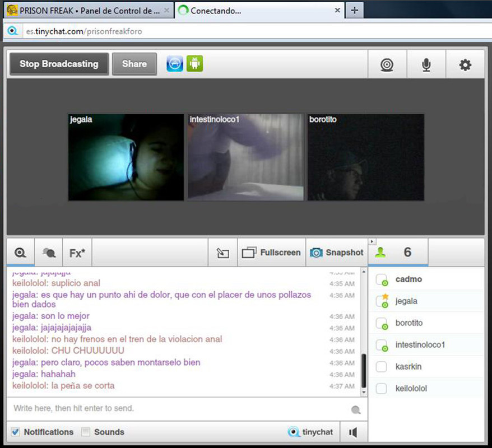Select borotito's webcam video
Viewport: 492px width, 448px height.
365,157
